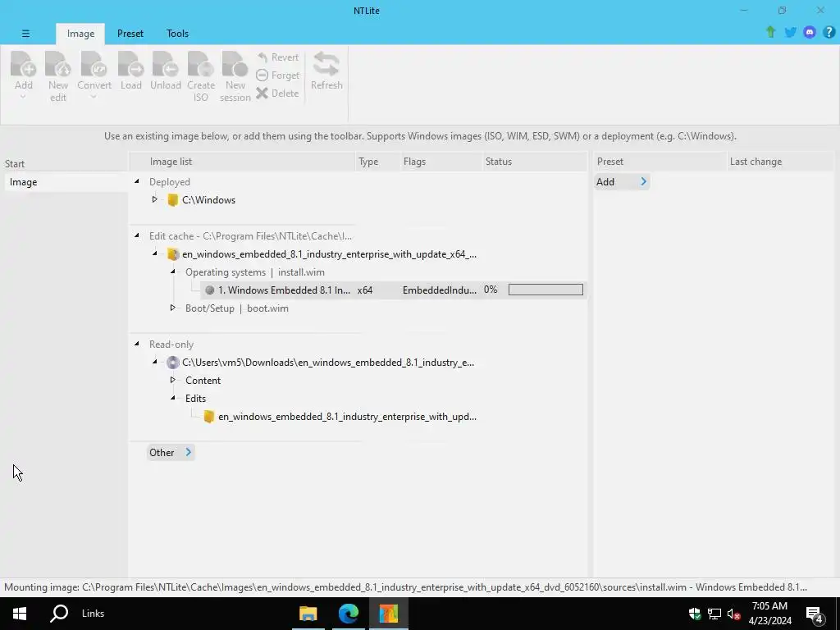Click the 'EmbeddedIndu...' flags cell
The width and height of the screenshot is (840, 630).
tap(440, 290)
